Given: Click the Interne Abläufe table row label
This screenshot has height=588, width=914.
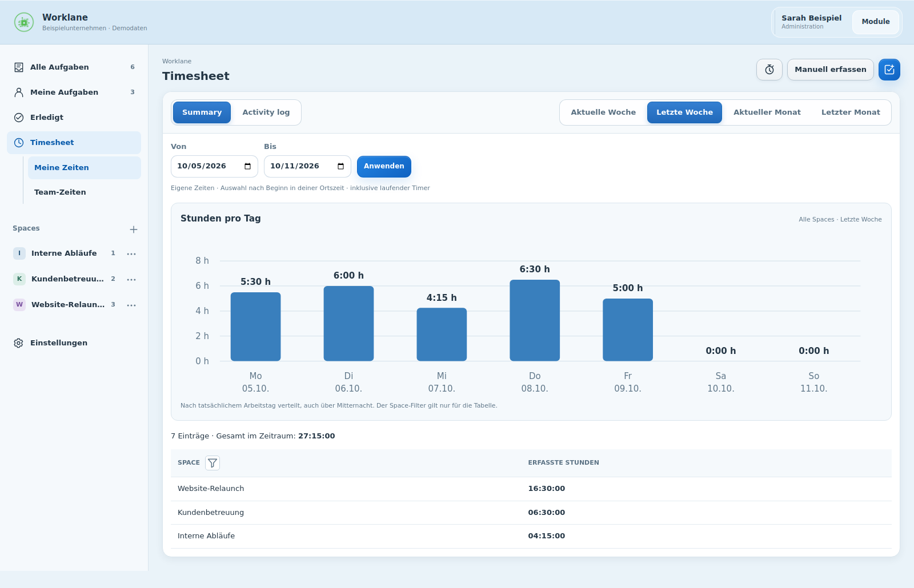Looking at the screenshot, I should click(206, 536).
